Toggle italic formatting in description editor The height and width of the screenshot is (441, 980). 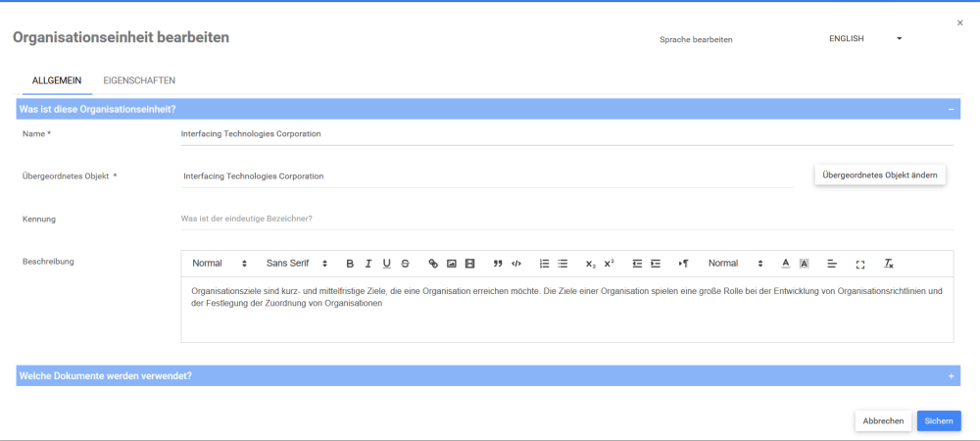368,264
